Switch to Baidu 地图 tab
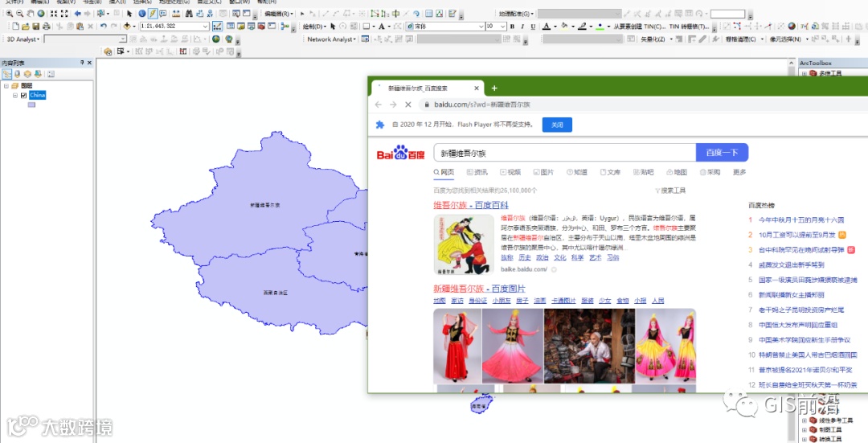 point(677,172)
